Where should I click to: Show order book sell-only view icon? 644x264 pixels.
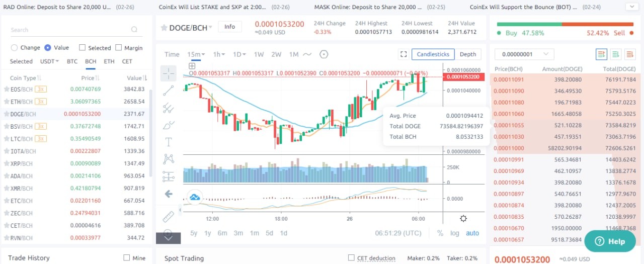click(629, 54)
